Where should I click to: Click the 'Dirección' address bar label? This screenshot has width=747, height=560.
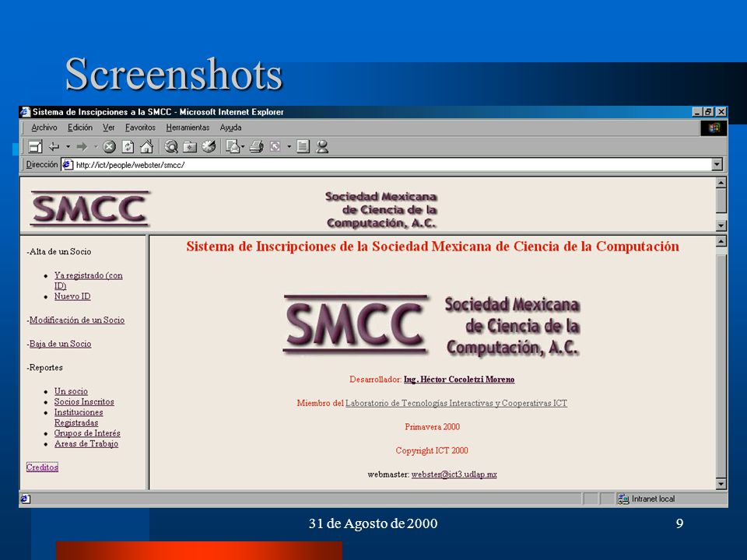tap(41, 165)
